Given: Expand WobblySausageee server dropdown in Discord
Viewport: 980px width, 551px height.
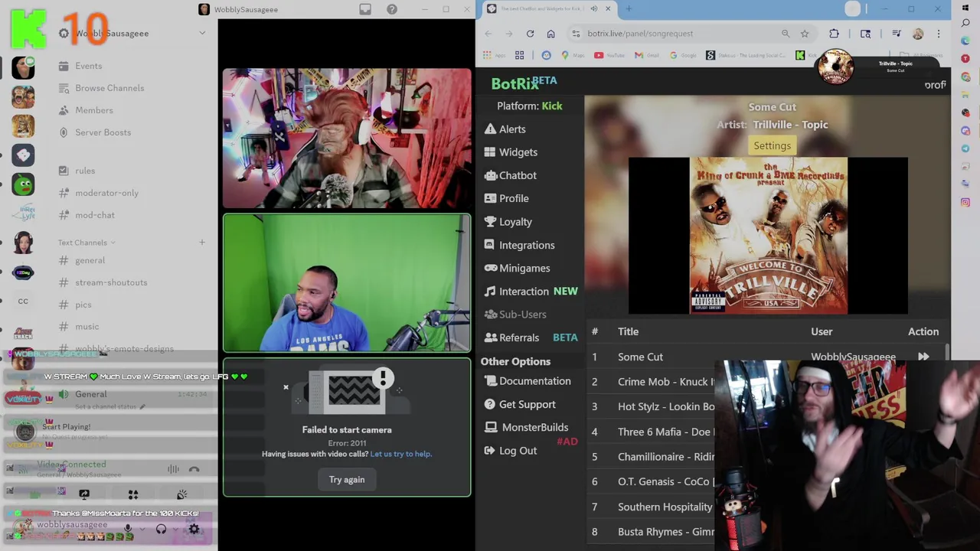Looking at the screenshot, I should tap(202, 33).
